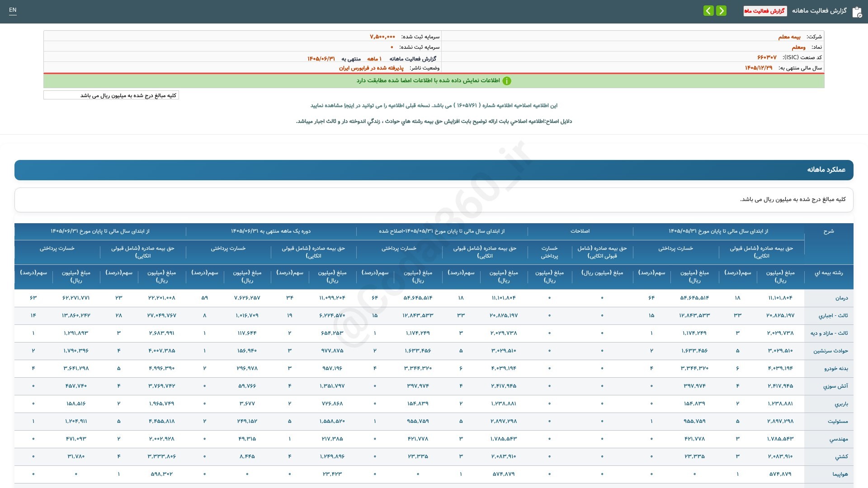Click the درمان row label
Screen dimensions: 868x488
click(841, 298)
